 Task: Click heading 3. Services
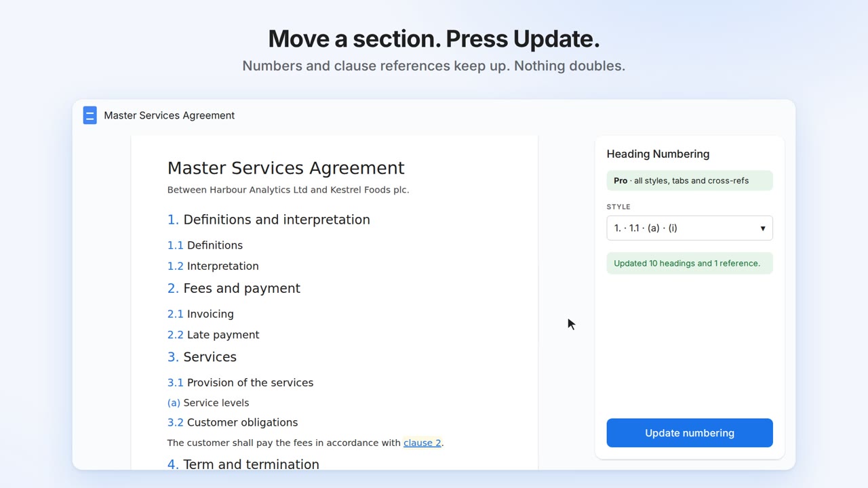coord(202,357)
